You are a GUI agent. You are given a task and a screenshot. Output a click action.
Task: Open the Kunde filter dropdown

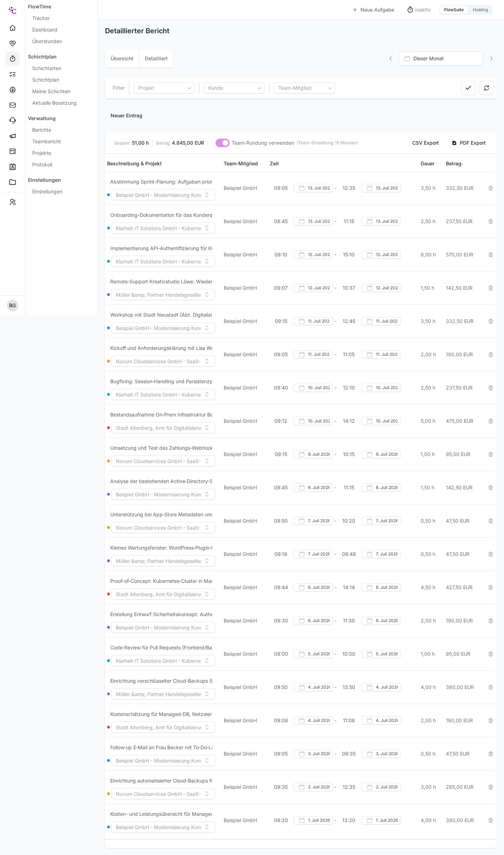[234, 88]
